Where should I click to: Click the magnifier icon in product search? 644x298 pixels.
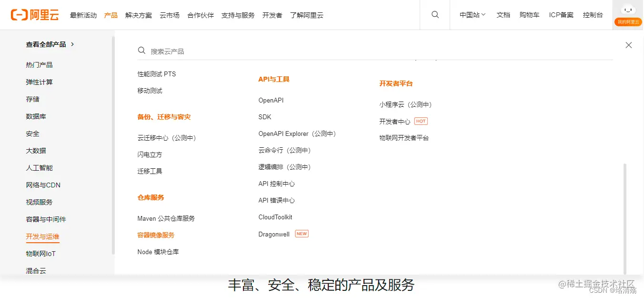[141, 51]
